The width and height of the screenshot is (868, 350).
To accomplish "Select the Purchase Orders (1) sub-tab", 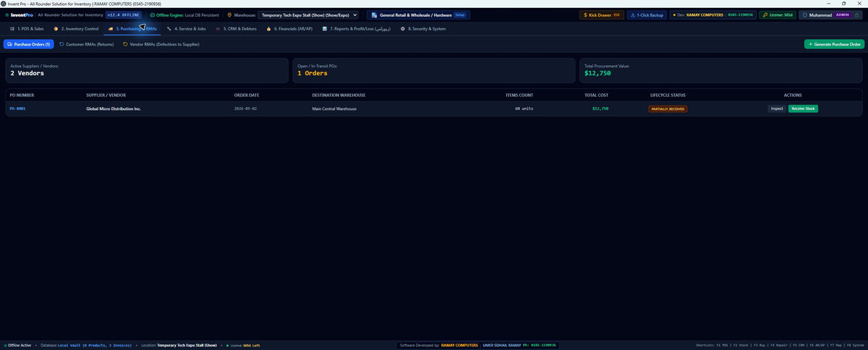I will pyautogui.click(x=29, y=44).
